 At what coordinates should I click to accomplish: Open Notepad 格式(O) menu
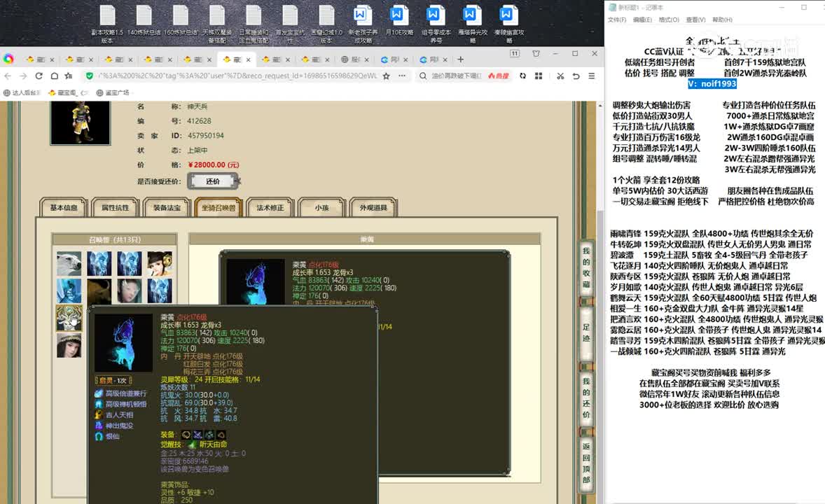tap(669, 20)
